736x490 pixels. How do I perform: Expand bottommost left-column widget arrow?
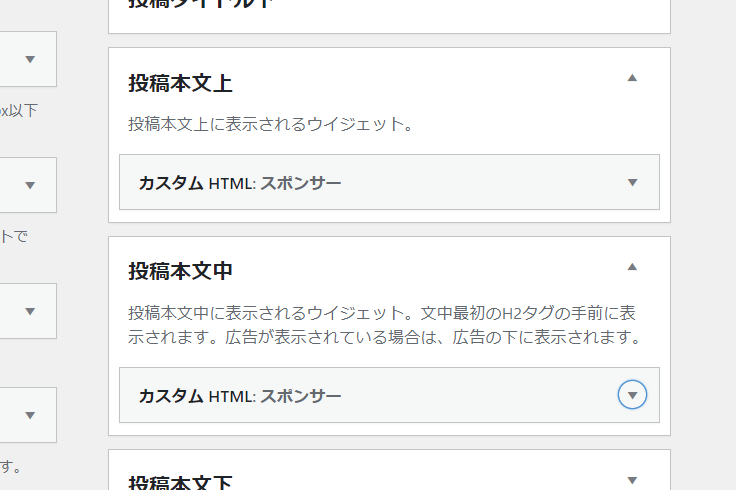click(30, 415)
